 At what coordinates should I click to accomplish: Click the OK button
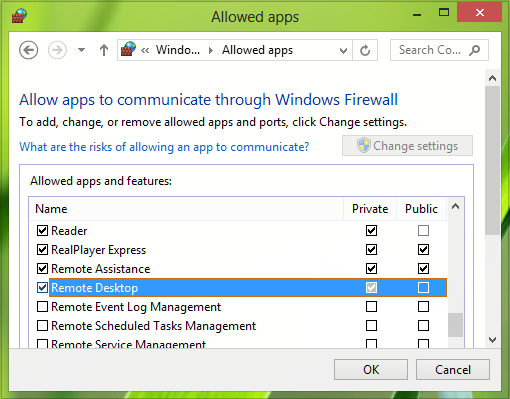pos(371,369)
